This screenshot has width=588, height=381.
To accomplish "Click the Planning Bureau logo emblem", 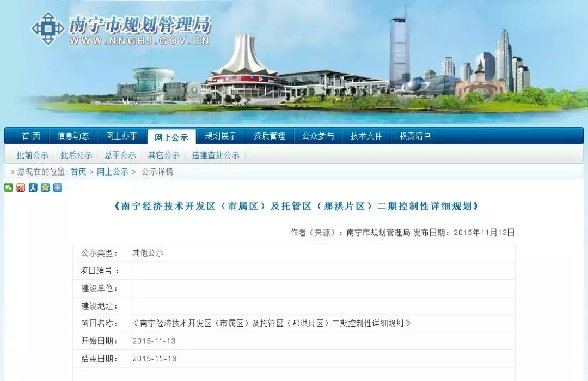I will pyautogui.click(x=48, y=28).
